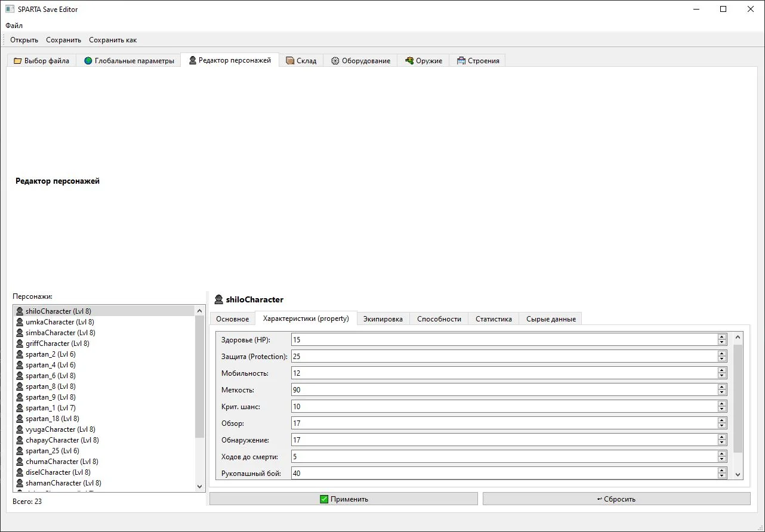
Task: Open the Экипировка sub-tab
Action: click(383, 318)
